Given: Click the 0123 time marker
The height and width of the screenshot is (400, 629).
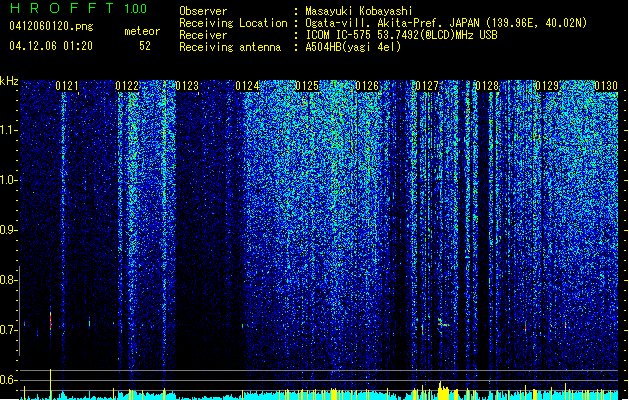Looking at the screenshot, I should click(x=187, y=86).
